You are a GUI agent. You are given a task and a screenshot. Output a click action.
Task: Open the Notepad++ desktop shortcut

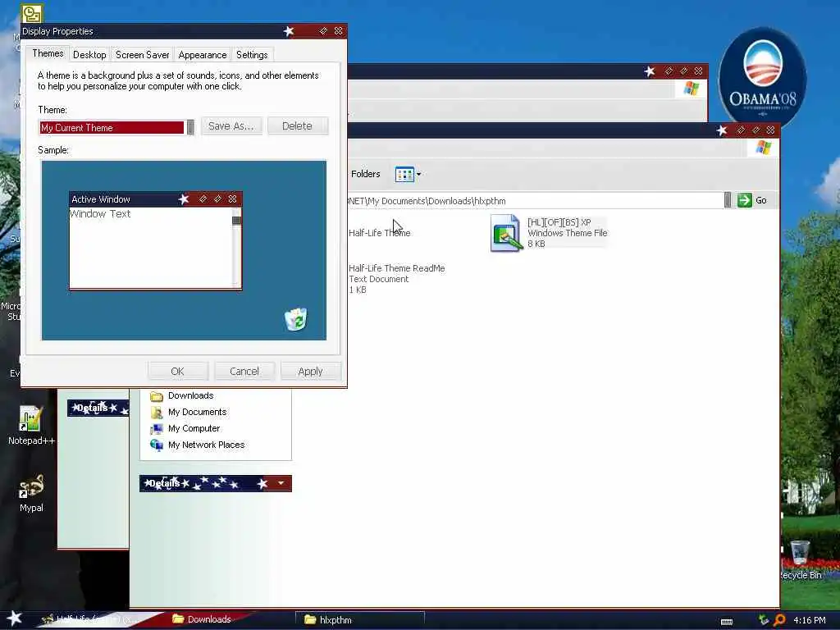tap(31, 426)
